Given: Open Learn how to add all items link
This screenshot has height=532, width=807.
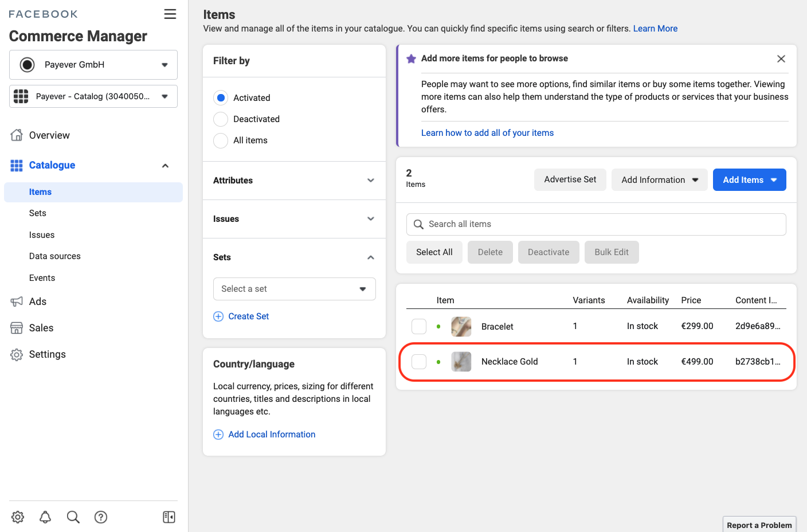Looking at the screenshot, I should 488,133.
